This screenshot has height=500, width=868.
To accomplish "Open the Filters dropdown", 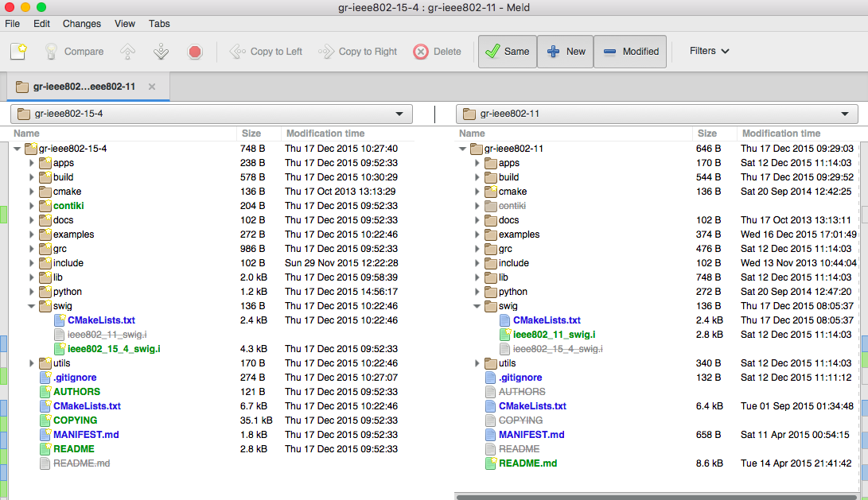I will pyautogui.click(x=709, y=51).
